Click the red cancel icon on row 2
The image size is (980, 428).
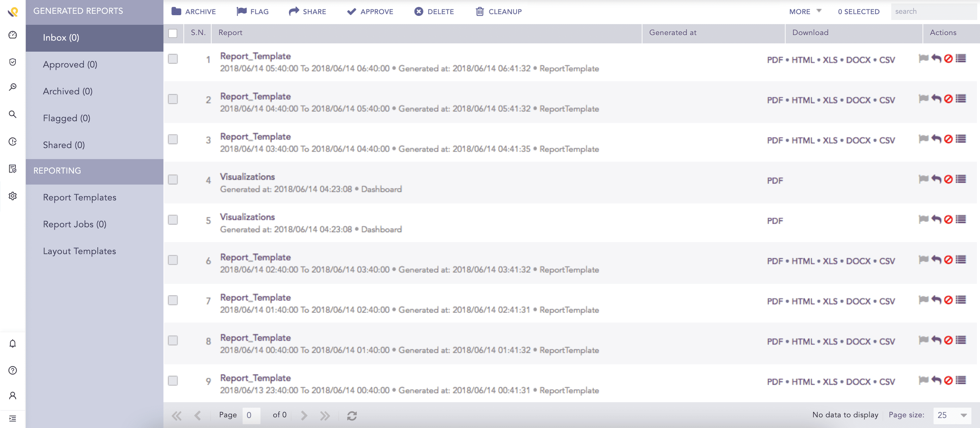[x=948, y=100]
